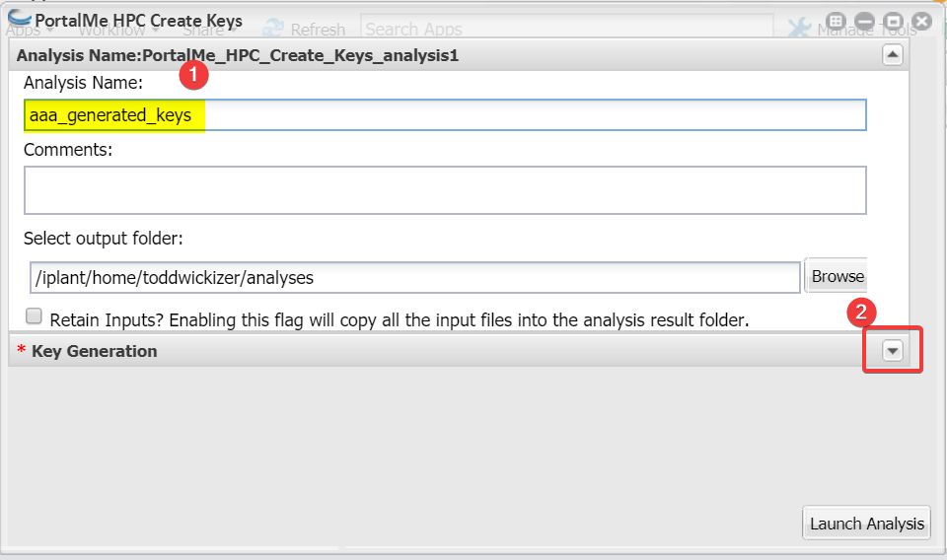
Task: Click the Launch Analysis button
Action: tap(867, 524)
